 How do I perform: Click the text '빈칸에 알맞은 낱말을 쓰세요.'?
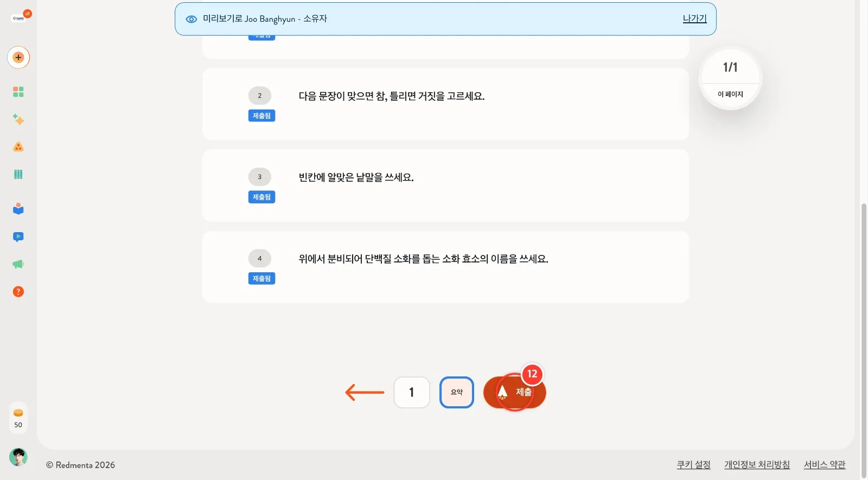click(356, 177)
